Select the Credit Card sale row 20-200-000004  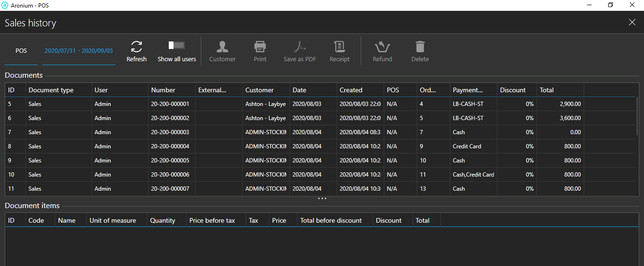click(170, 146)
